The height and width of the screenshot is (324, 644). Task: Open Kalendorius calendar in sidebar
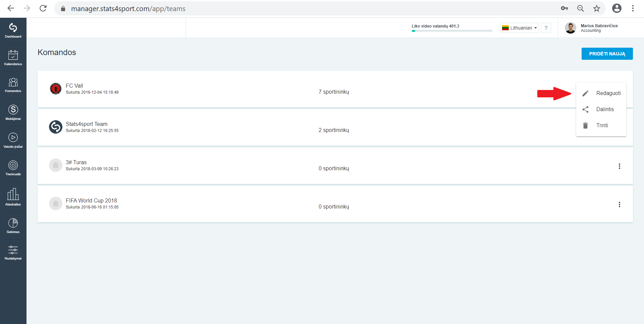pos(13,58)
